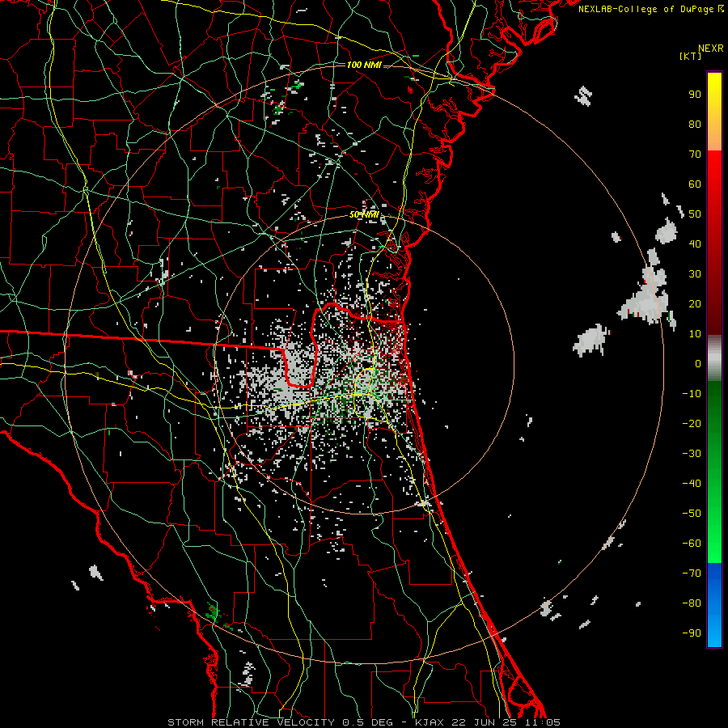Click the -60 value on velocity scale
Screen dimensions: 728x728
pos(692,544)
